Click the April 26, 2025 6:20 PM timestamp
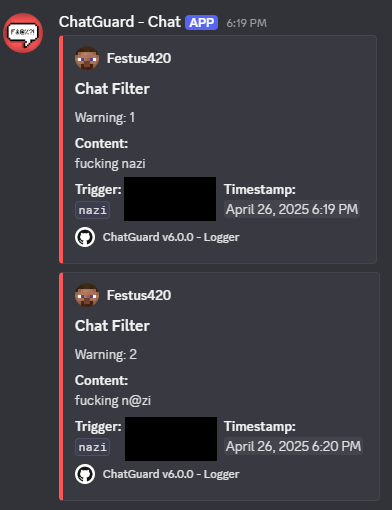The image size is (392, 510). tap(293, 446)
